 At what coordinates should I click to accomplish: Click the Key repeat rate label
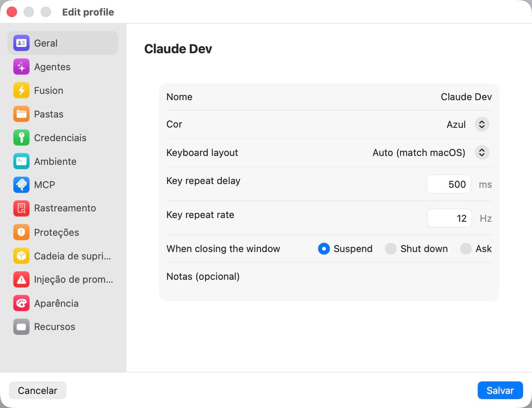coord(200,215)
